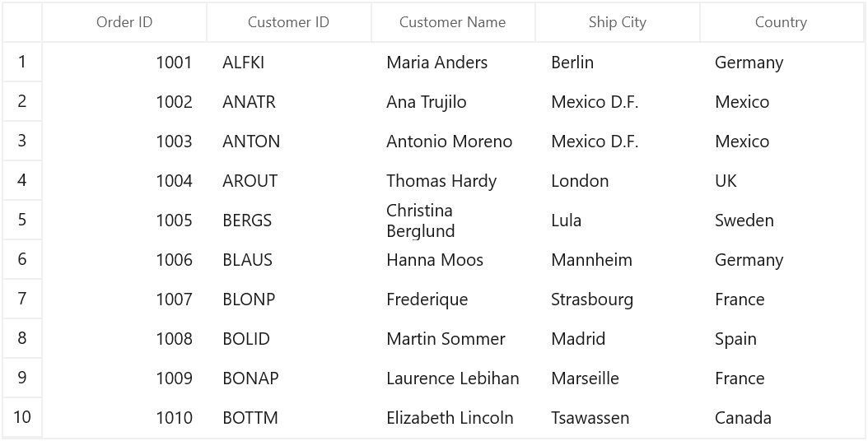Sort by the Customer Name header
This screenshot has width=868, height=441.
pos(453,22)
